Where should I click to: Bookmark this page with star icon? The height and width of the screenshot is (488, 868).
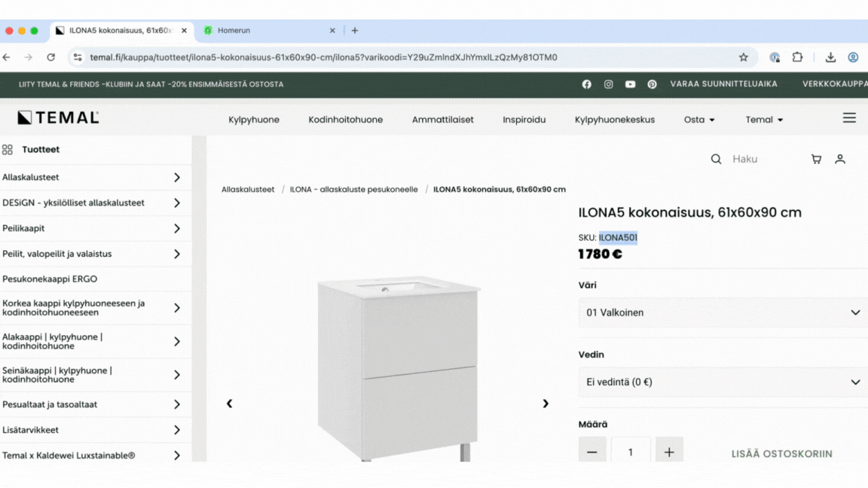pos(744,57)
